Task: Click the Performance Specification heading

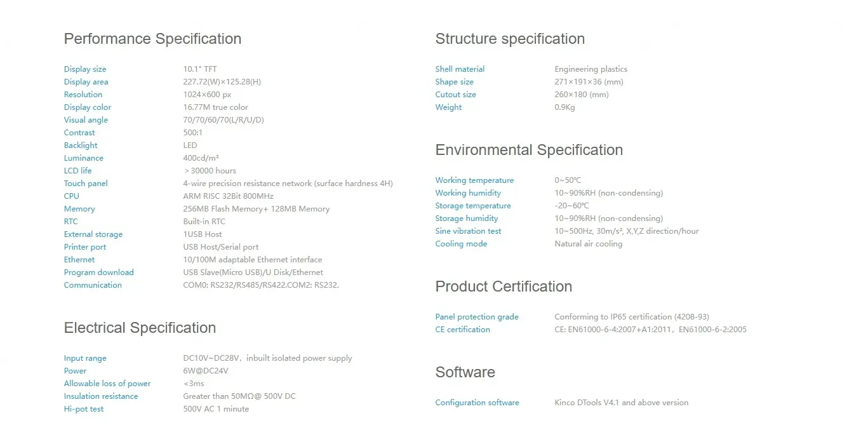Action: pos(152,39)
